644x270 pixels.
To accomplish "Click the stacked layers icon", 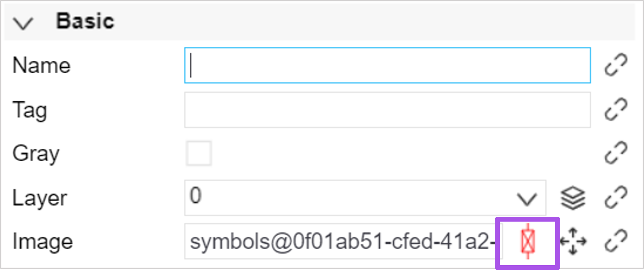I will [x=573, y=198].
